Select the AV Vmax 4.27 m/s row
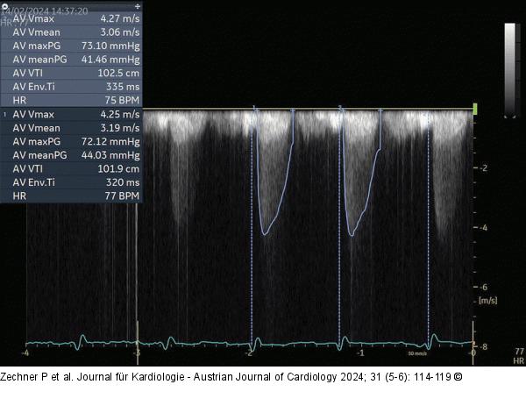 point(74,17)
